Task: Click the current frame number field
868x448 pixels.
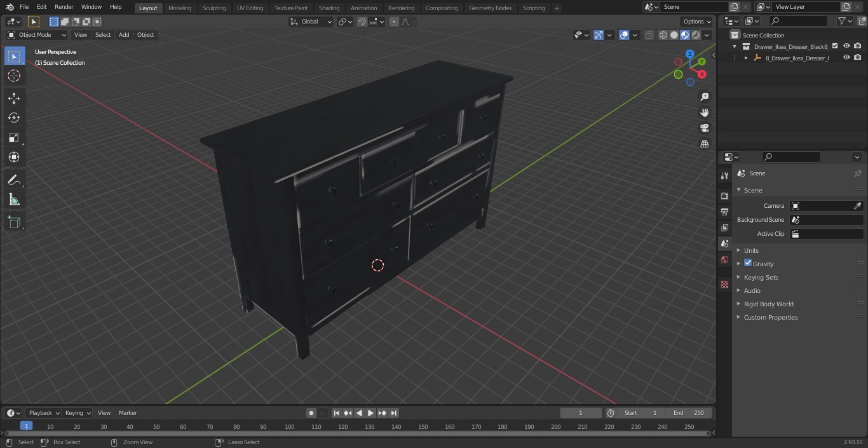Action: (x=581, y=413)
